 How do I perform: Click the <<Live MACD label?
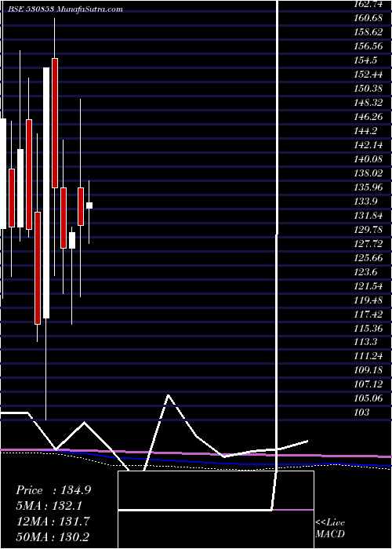pos(330,528)
